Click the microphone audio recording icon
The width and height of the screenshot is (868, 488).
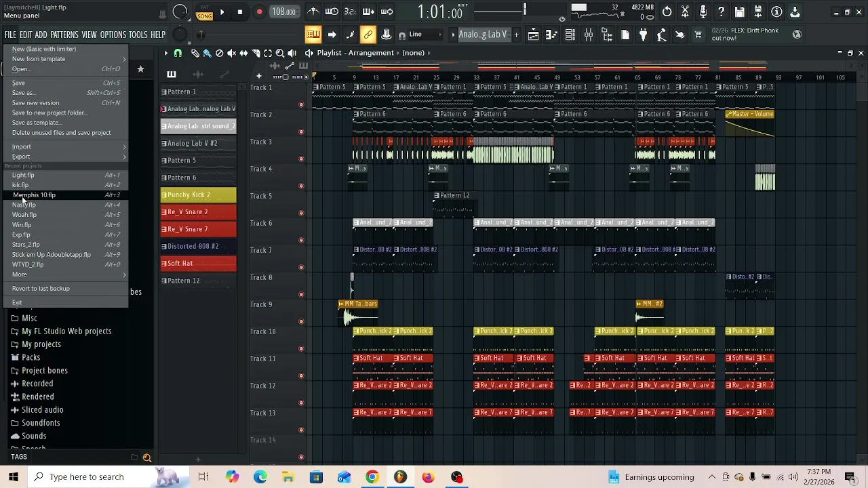(x=703, y=12)
